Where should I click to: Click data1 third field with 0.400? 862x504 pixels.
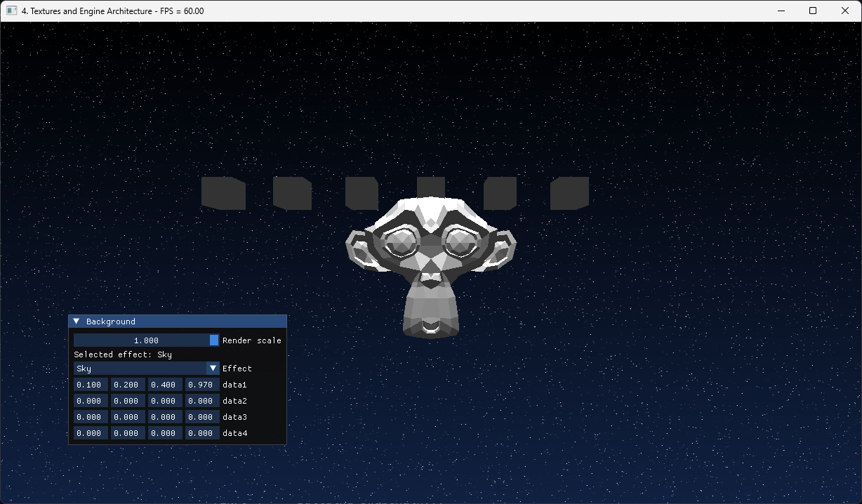[x=166, y=385]
